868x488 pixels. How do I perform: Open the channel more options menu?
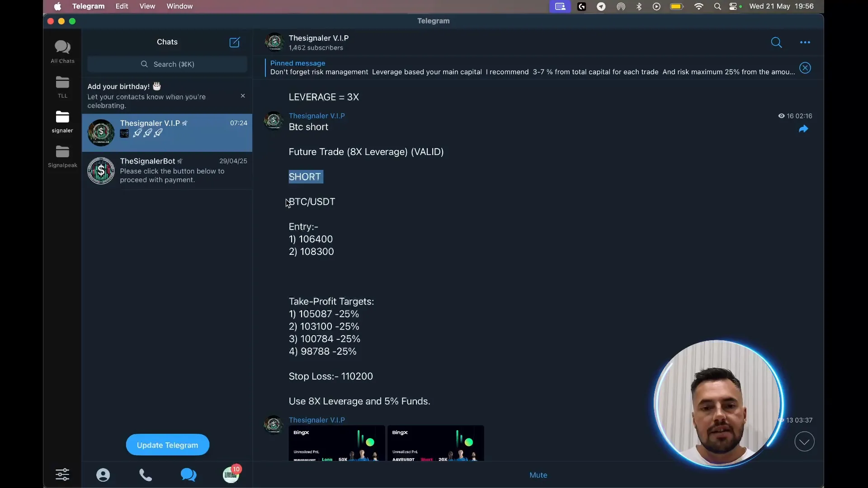(x=805, y=42)
